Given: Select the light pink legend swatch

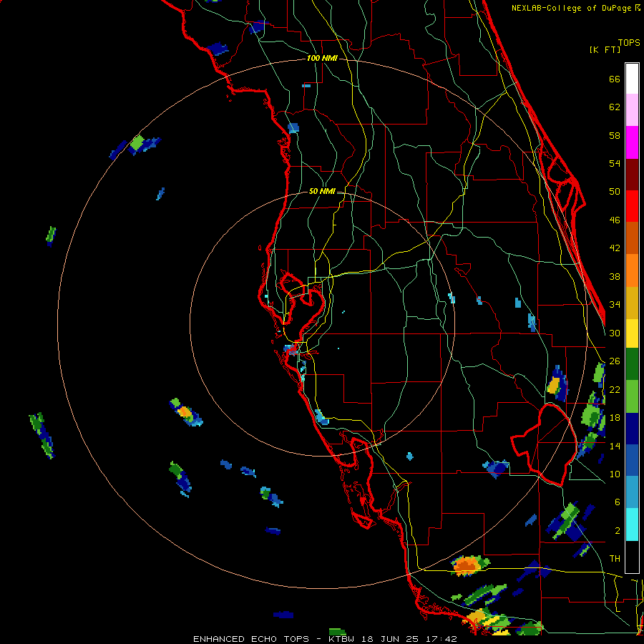Looking at the screenshot, I should [632, 109].
